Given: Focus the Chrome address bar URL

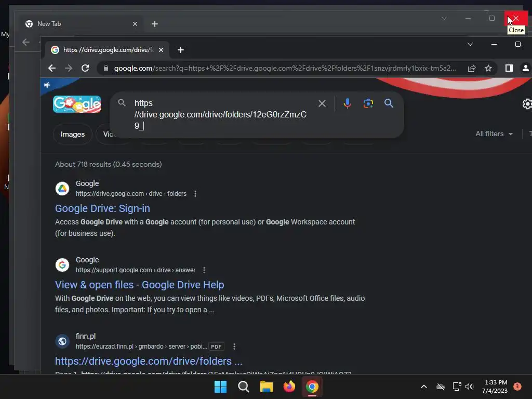Looking at the screenshot, I should [x=285, y=68].
